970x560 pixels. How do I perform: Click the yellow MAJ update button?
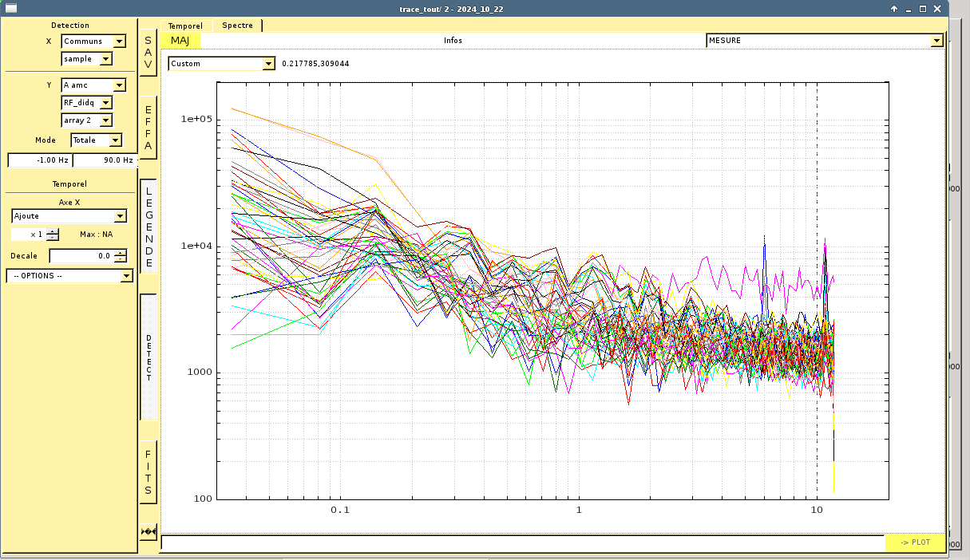point(180,41)
